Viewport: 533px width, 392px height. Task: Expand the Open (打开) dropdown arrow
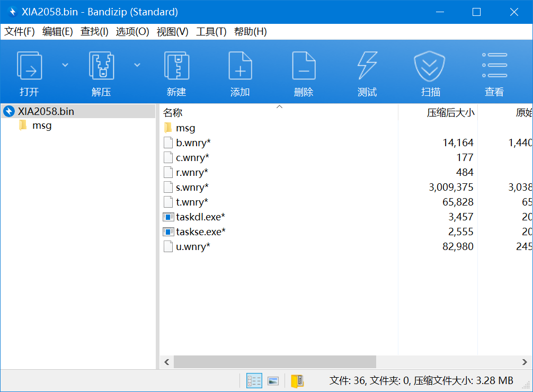click(x=65, y=65)
